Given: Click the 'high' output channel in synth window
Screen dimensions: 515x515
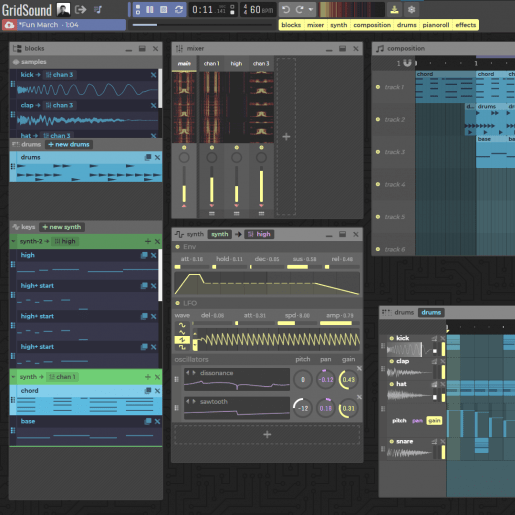Looking at the screenshot, I should tap(259, 234).
